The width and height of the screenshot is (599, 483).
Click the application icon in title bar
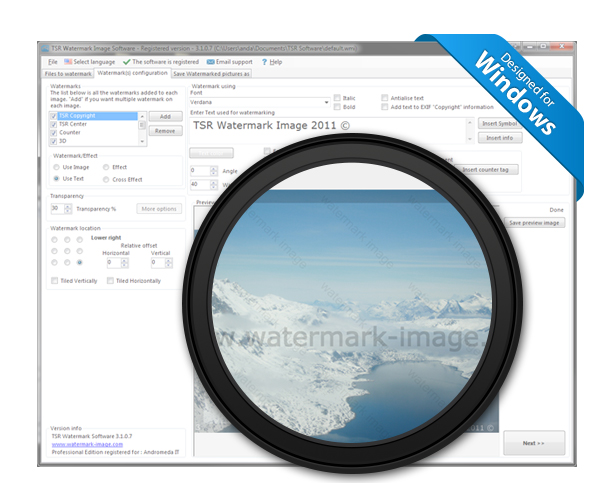[x=45, y=49]
